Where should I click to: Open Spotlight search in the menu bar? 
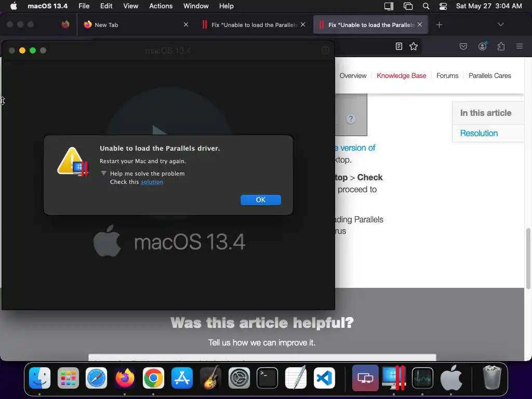[x=426, y=6]
